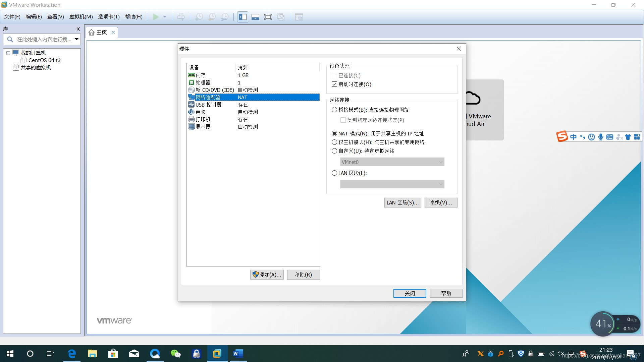Screen dimensions: 644x362
Task: Click the green power-on play icon
Action: pyautogui.click(x=156, y=17)
